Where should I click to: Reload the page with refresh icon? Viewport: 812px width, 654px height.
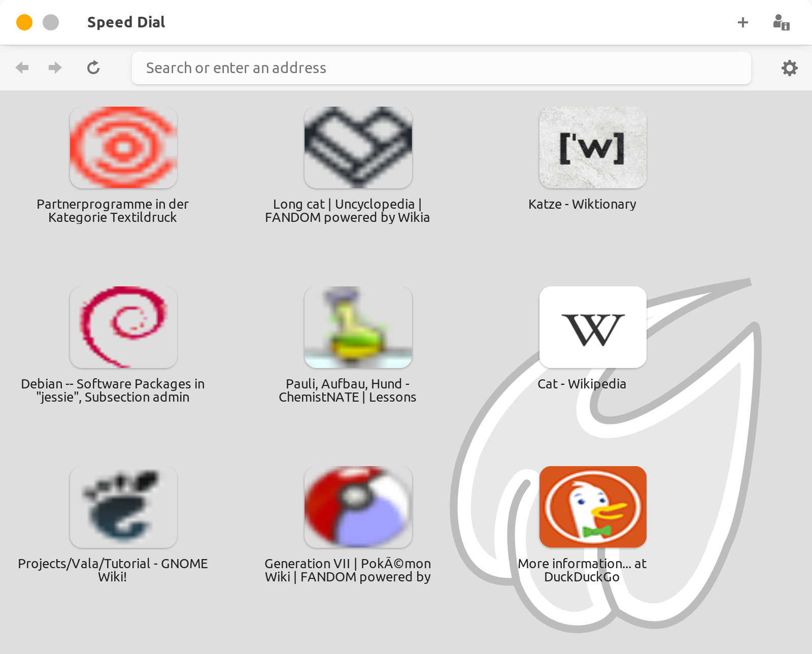pos(93,68)
